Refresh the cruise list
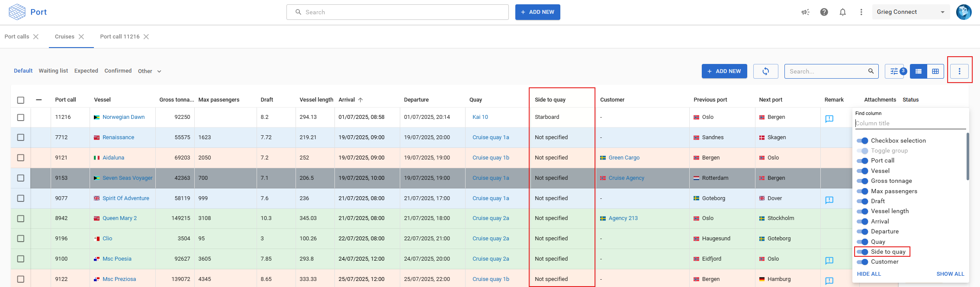 click(765, 71)
